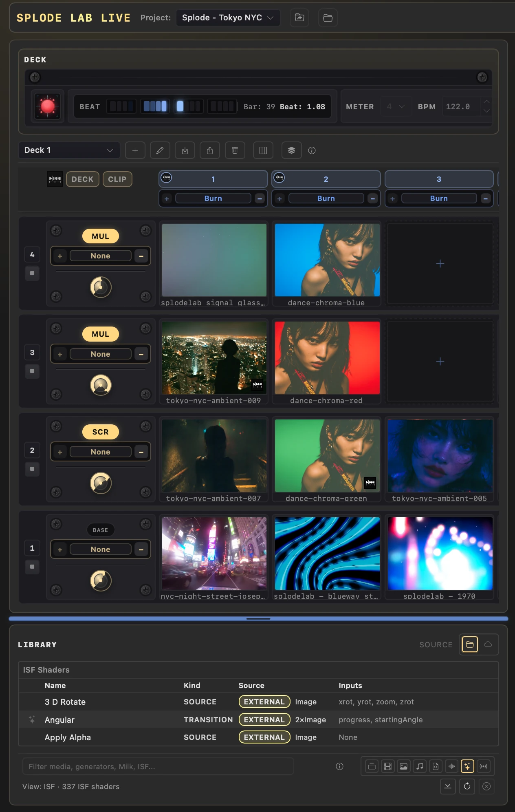The height and width of the screenshot is (812, 515).
Task: Click the open project icon beside project dropdown
Action: point(299,18)
